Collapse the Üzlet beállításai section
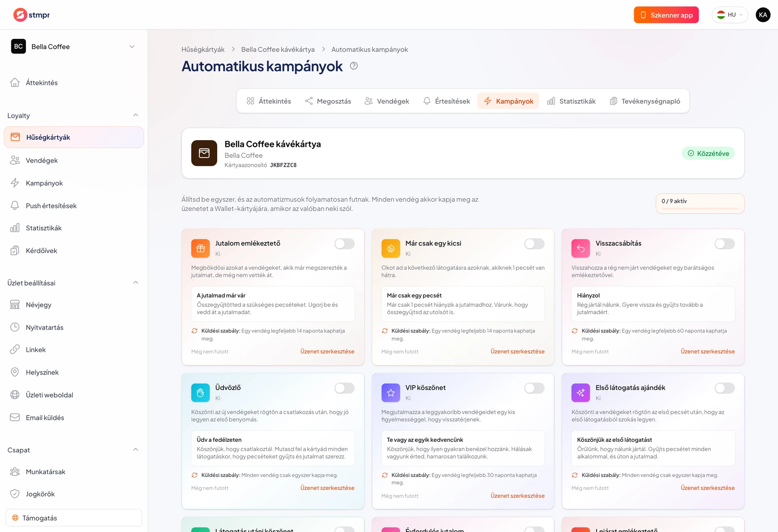The width and height of the screenshot is (778, 532). coord(136,283)
